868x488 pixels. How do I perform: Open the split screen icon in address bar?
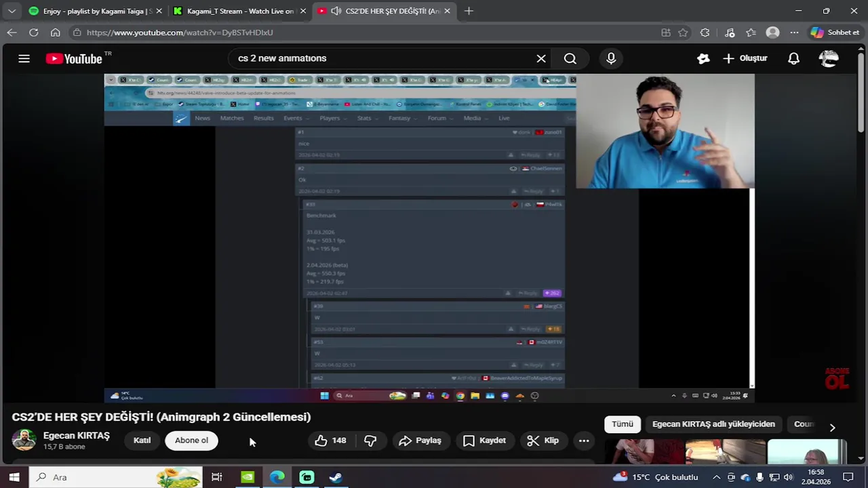[666, 33]
